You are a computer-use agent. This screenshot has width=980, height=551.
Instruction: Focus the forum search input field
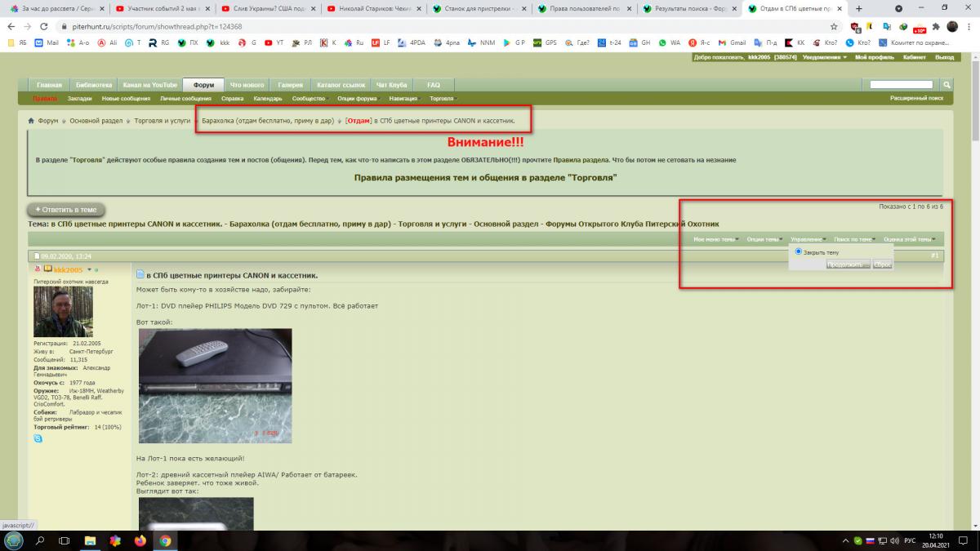coord(902,84)
